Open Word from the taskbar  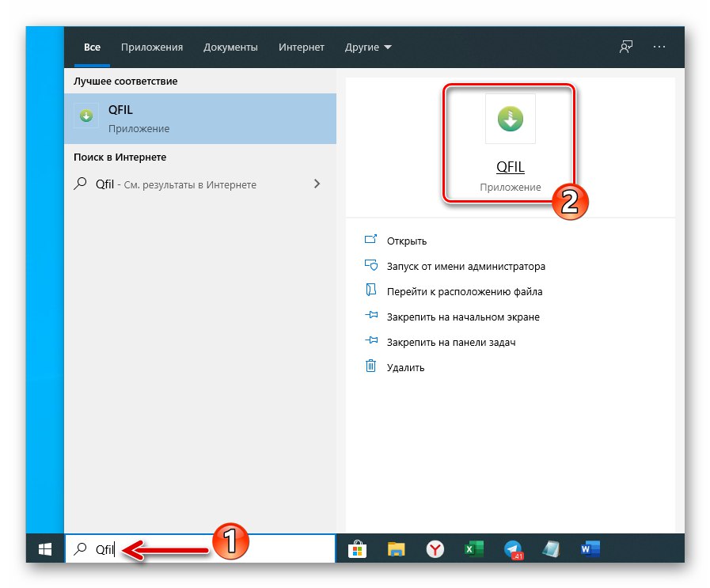click(x=590, y=549)
